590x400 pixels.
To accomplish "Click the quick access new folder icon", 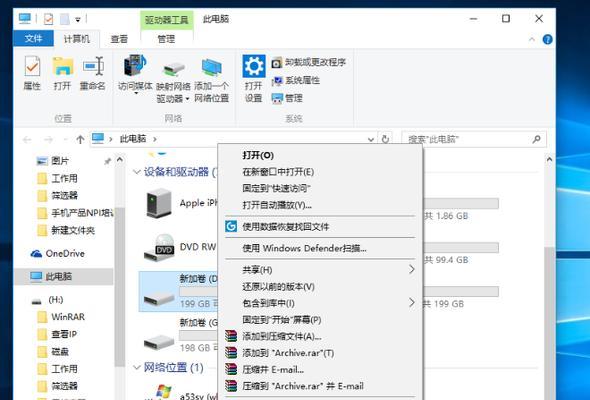I will point(65,19).
